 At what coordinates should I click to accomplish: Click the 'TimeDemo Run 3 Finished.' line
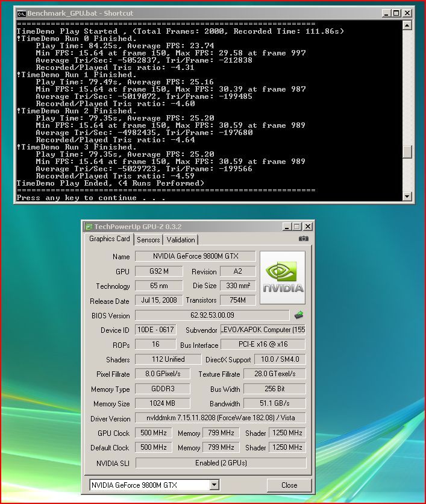77,147
